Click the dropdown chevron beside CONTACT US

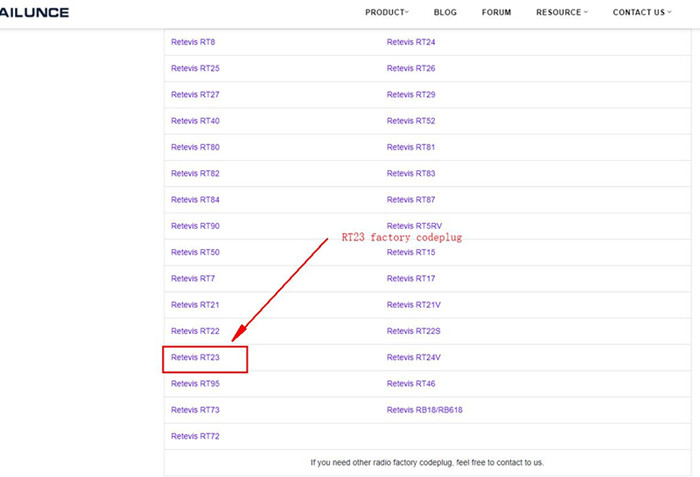(669, 12)
